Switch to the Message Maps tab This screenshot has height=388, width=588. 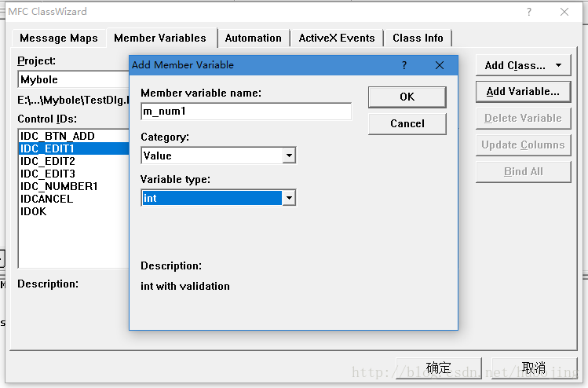coord(59,38)
